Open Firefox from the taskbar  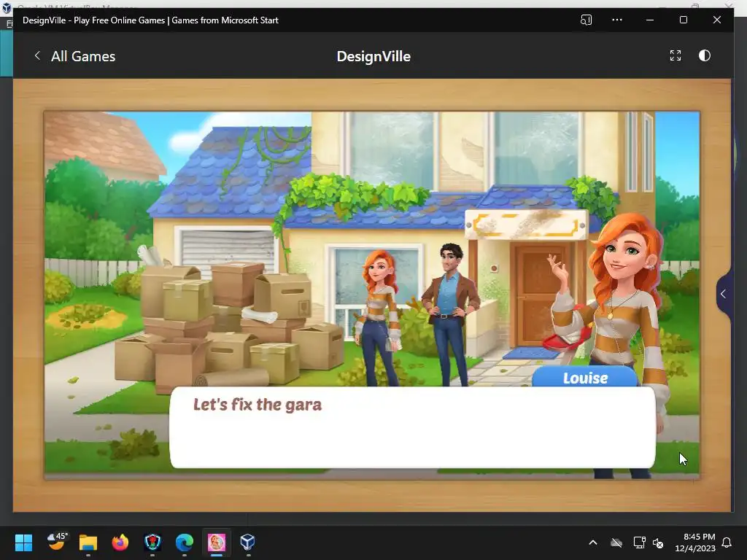point(120,542)
